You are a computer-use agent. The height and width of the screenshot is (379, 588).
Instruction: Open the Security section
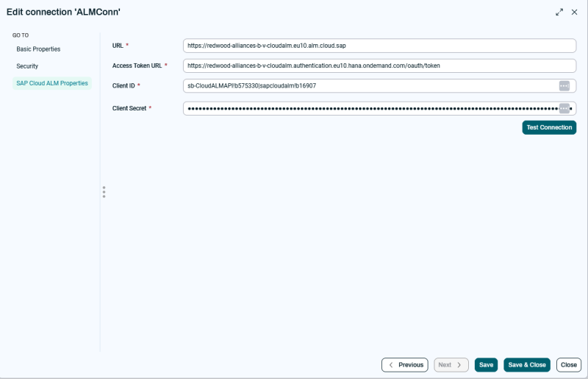(x=27, y=66)
